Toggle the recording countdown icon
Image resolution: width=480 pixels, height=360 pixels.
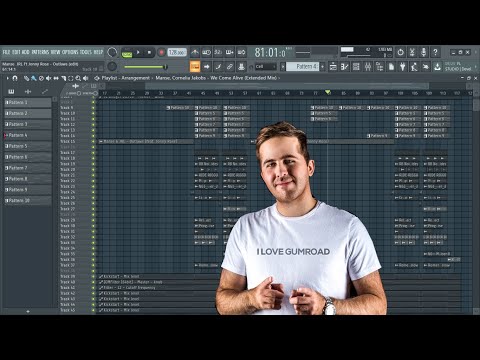point(218,52)
